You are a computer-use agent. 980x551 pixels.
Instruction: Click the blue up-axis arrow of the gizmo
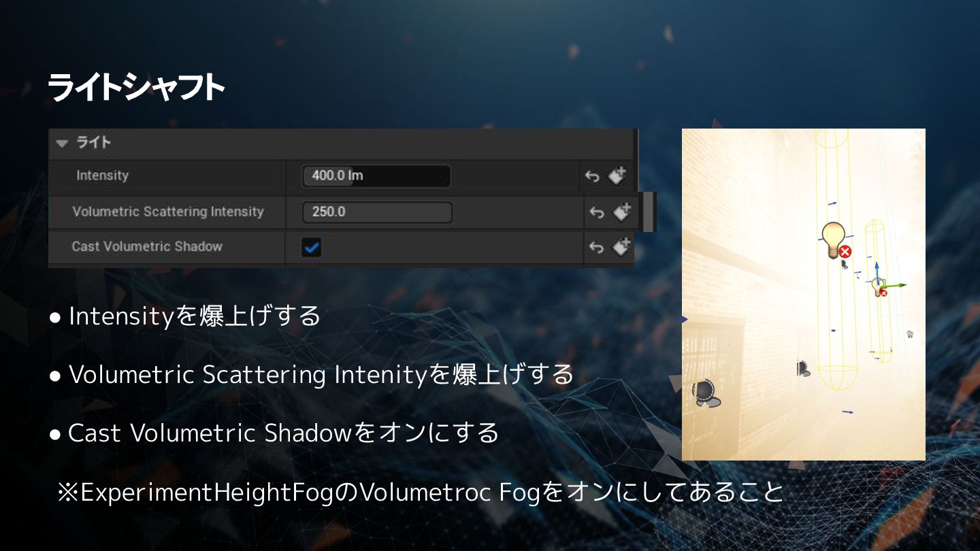pyautogui.click(x=877, y=270)
